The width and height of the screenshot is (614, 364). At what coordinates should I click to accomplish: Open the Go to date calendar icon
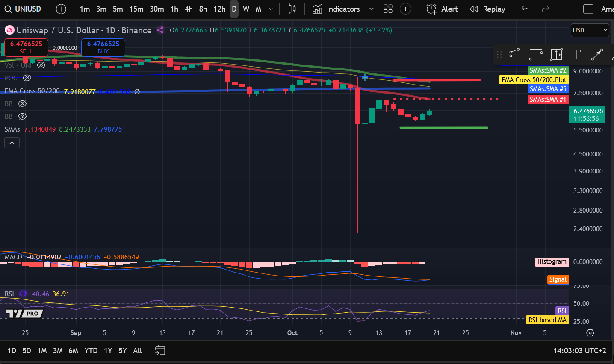(x=160, y=351)
